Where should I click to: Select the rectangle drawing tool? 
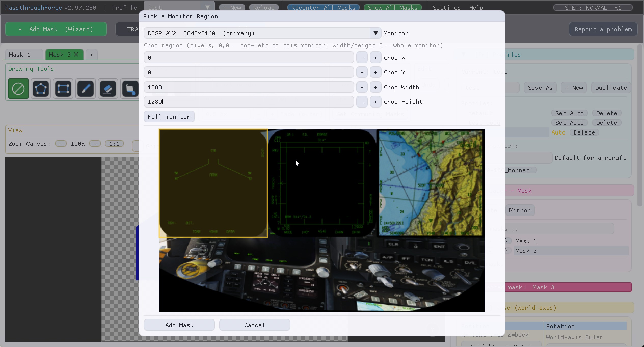63,89
